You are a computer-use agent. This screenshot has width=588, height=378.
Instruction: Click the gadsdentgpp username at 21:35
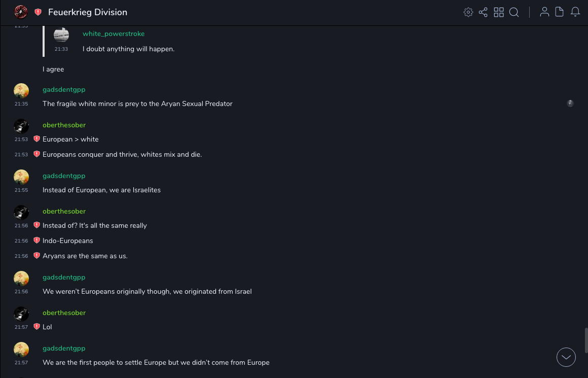[64, 89]
